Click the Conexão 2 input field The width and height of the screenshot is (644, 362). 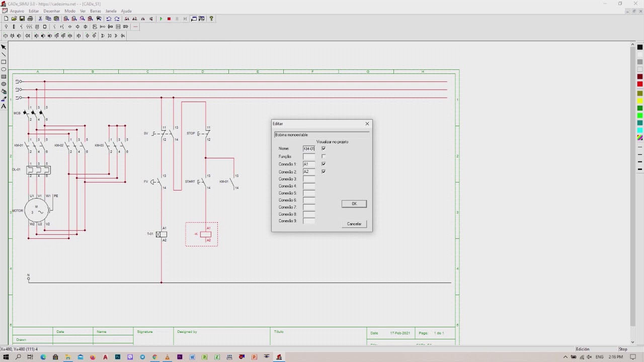point(309,172)
